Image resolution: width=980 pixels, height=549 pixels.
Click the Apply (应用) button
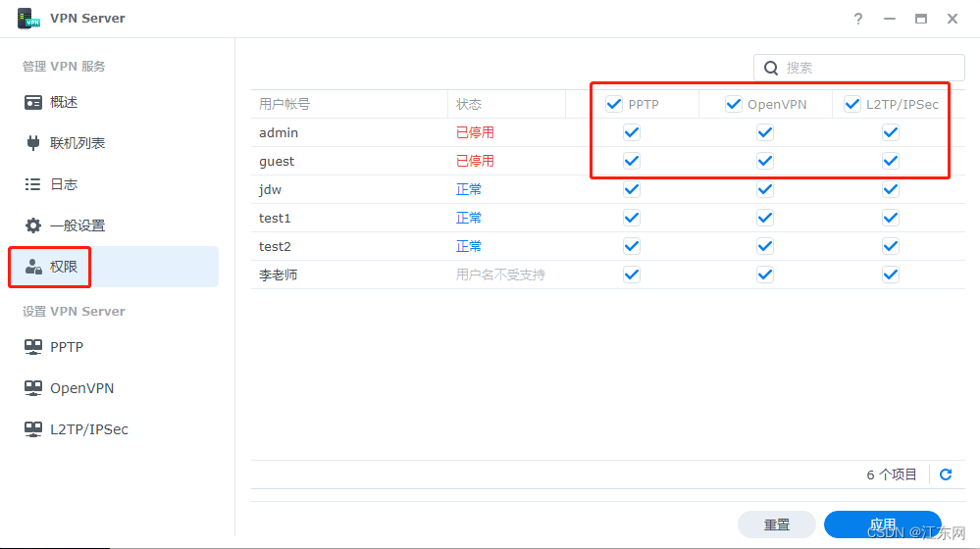coord(882,524)
